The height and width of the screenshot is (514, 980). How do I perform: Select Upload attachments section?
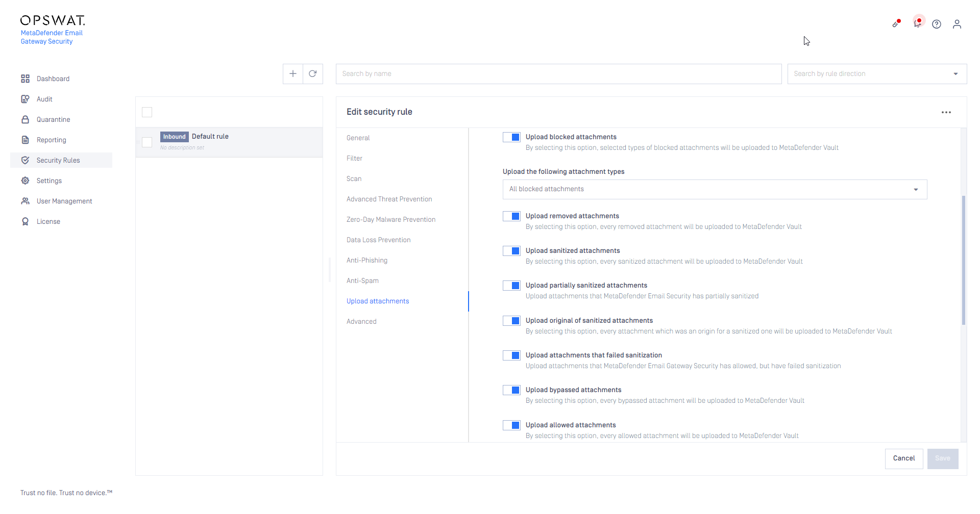coord(378,301)
